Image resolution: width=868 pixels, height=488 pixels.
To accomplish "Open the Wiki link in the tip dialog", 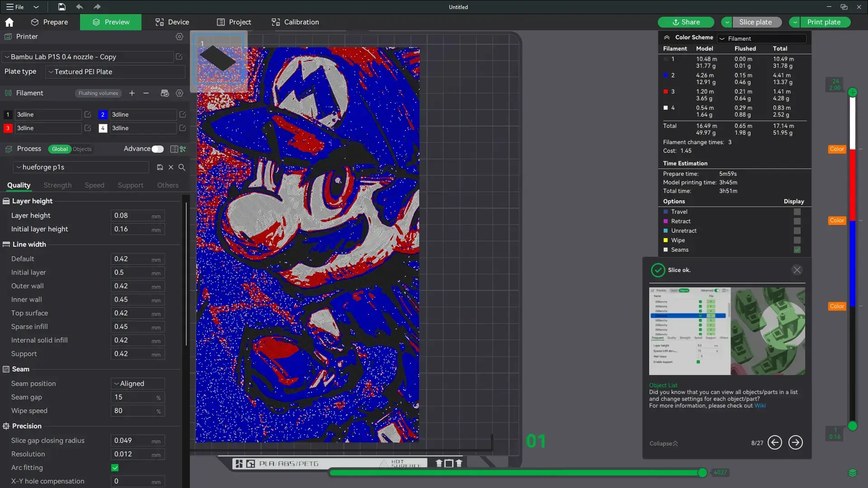I will [760, 405].
